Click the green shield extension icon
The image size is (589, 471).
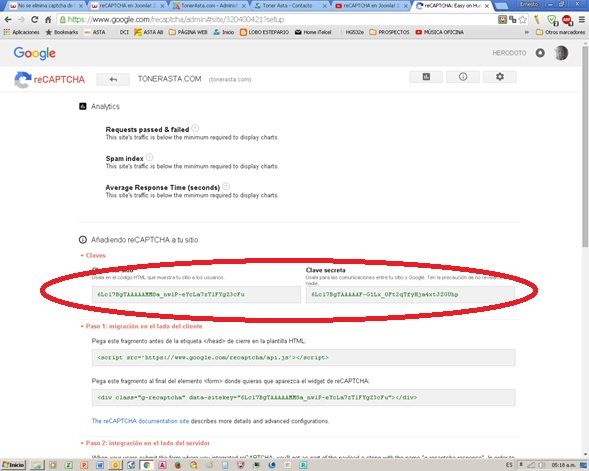tap(552, 20)
